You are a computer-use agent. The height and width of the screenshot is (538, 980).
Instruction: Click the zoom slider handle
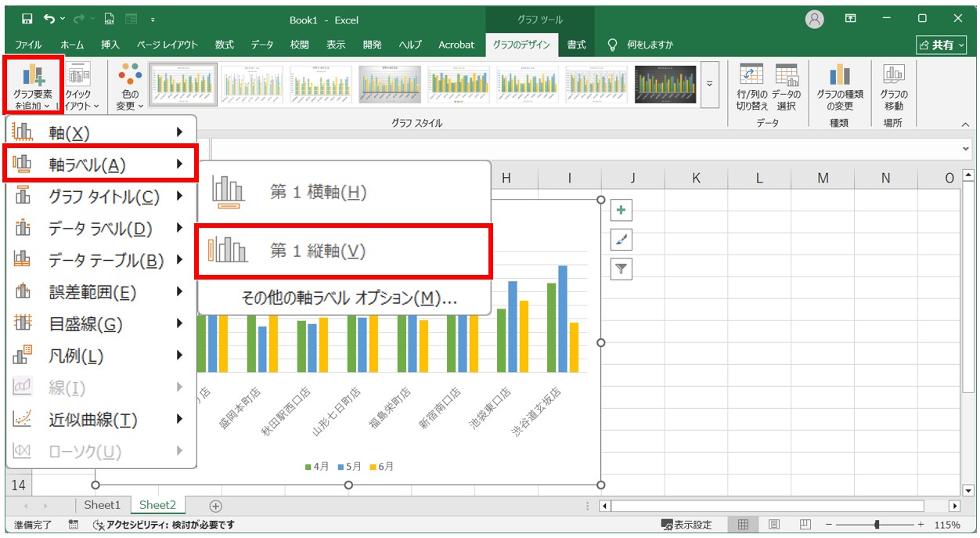click(877, 525)
